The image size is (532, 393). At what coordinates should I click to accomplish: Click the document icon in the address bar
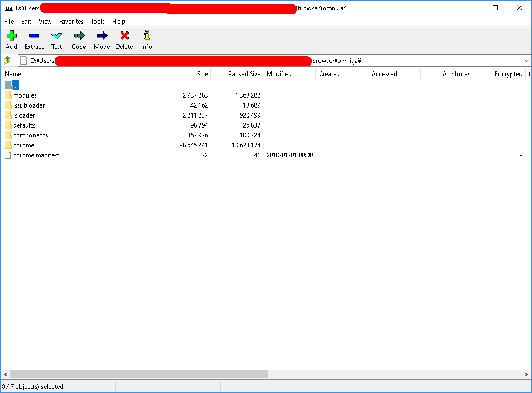(x=24, y=60)
